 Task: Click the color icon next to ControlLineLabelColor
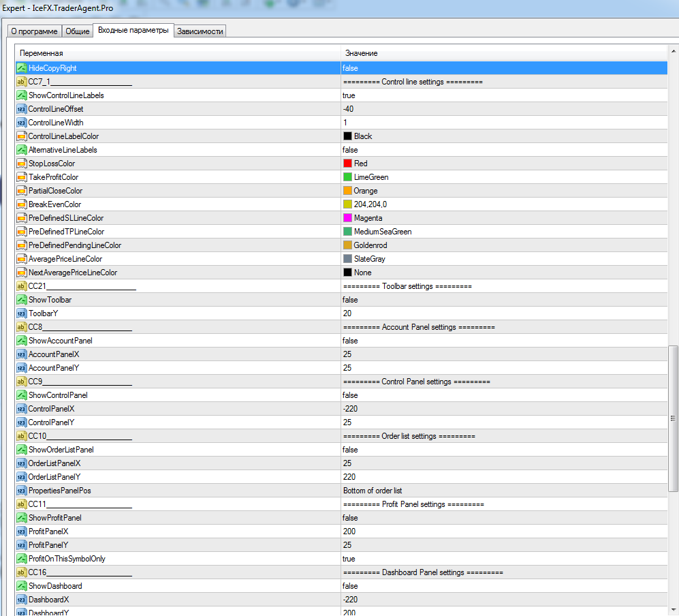[x=21, y=136]
